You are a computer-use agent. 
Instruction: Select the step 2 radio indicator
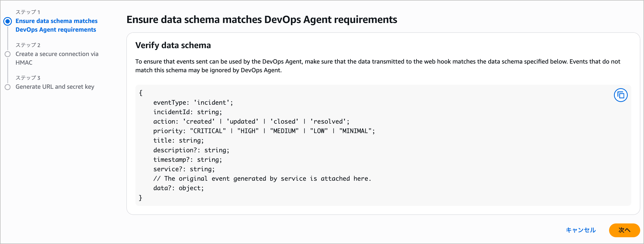point(8,54)
